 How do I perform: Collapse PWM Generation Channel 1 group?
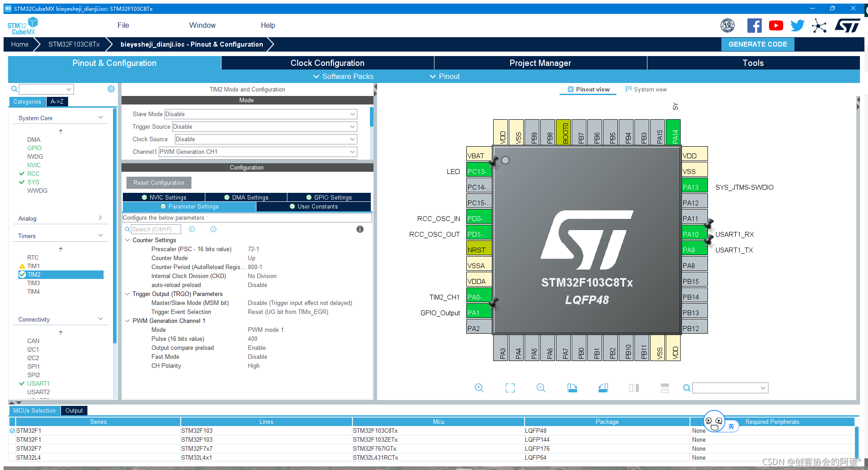tap(127, 321)
